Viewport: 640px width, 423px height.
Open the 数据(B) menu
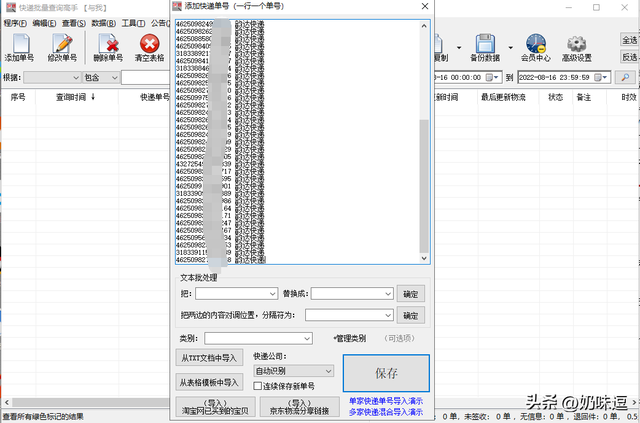point(104,23)
